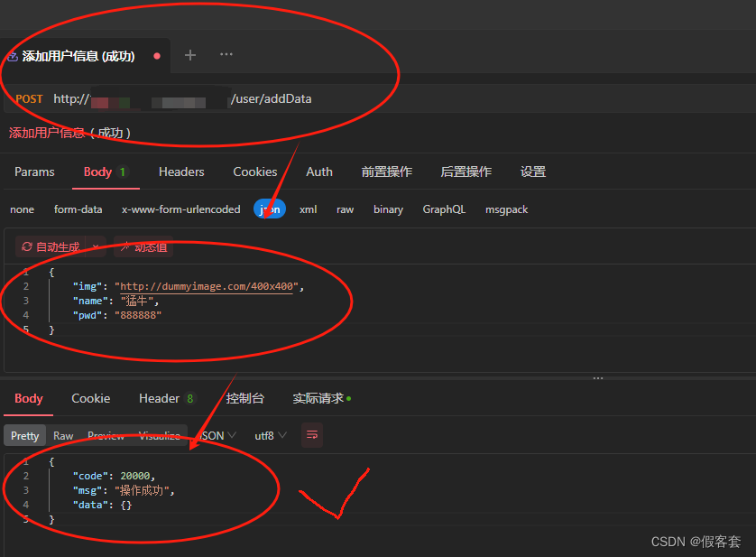Switch body type to xml
The width and height of the screenshot is (756, 557).
tap(308, 209)
